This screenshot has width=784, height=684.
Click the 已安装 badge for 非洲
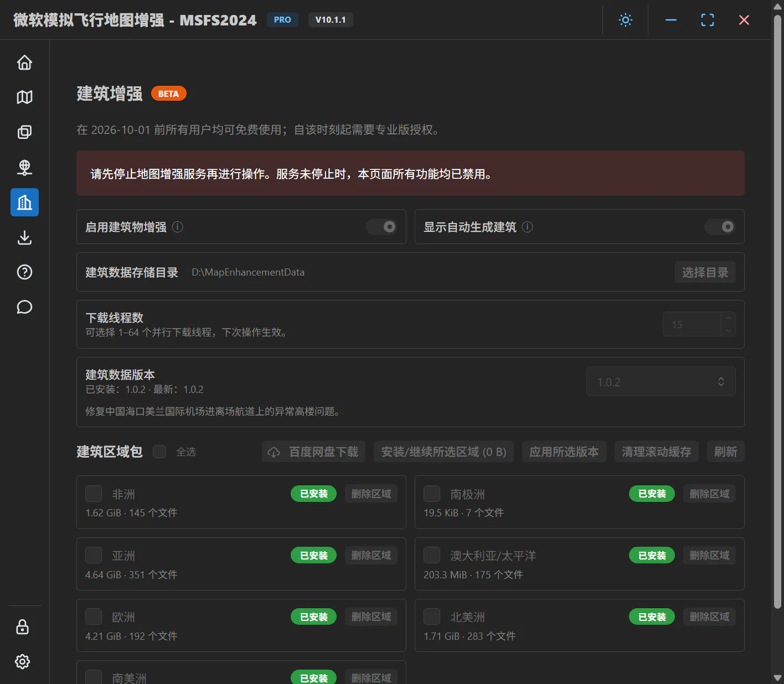pos(313,494)
